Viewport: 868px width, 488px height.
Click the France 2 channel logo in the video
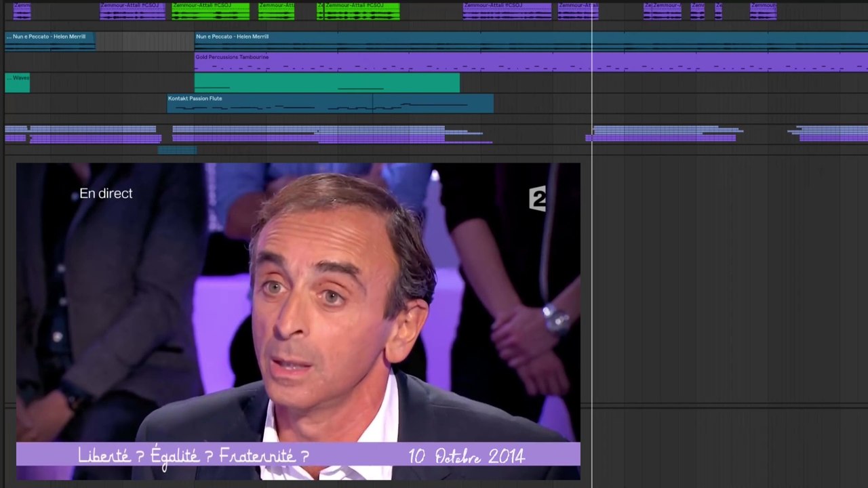click(x=537, y=199)
